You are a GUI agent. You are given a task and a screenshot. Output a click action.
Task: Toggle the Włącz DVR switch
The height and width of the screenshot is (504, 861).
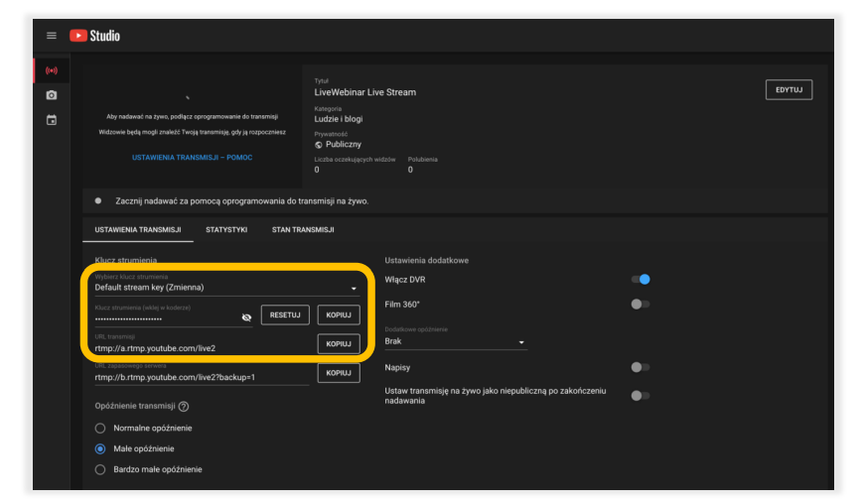(x=641, y=279)
